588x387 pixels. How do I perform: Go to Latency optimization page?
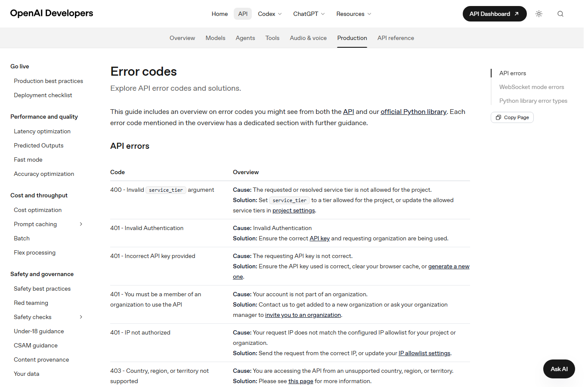pos(42,131)
